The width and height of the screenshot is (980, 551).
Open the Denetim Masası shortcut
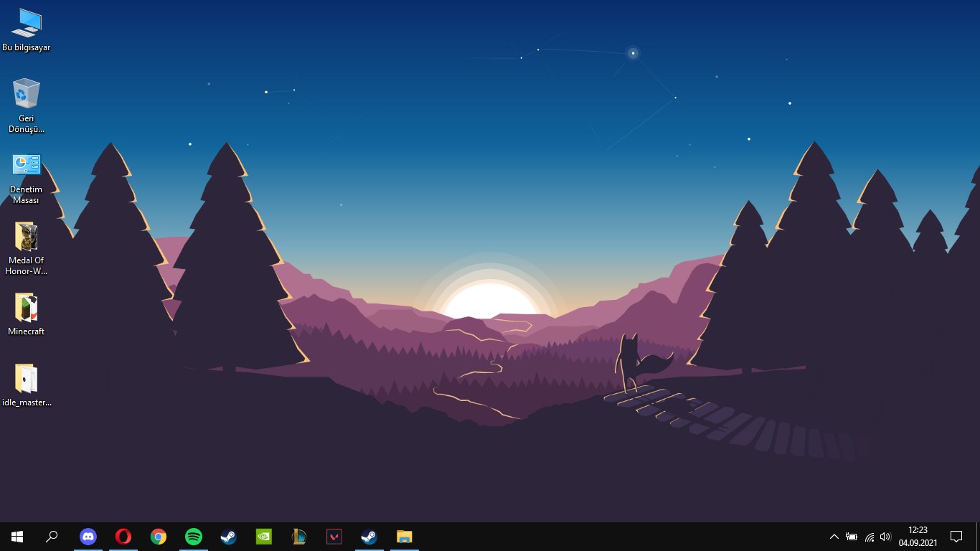[x=27, y=164]
